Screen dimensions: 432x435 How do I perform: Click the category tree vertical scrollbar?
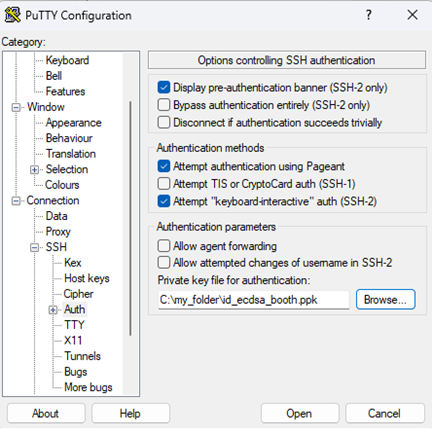click(130, 218)
